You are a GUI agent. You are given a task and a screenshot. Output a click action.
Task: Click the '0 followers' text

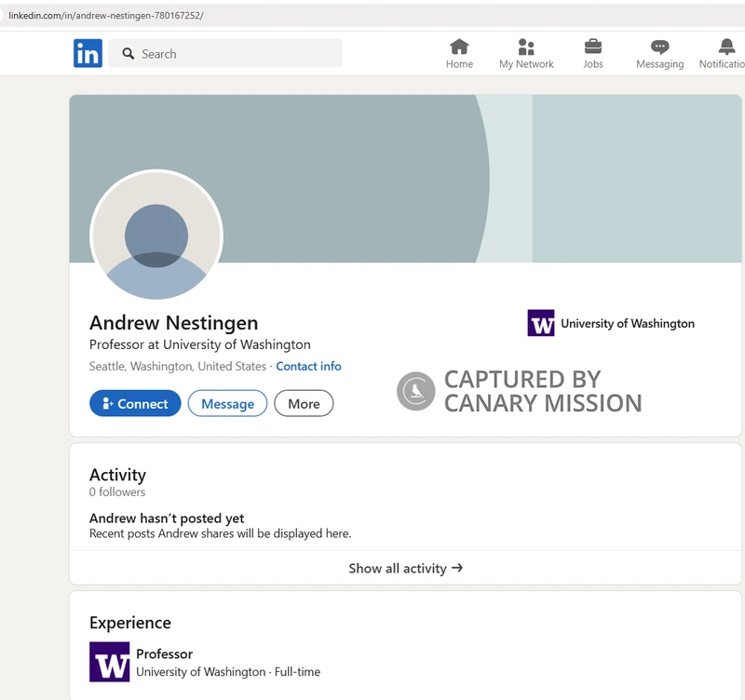coord(117,492)
